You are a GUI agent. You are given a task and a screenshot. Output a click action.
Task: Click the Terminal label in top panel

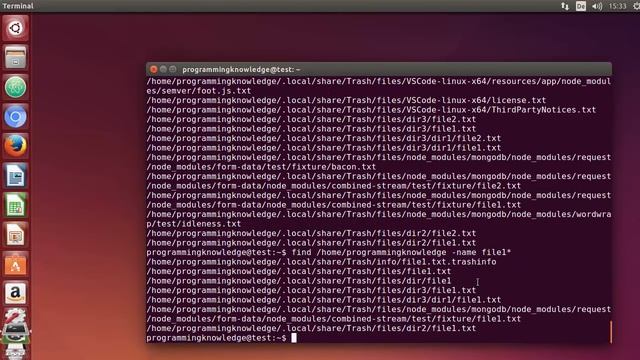[18, 6]
